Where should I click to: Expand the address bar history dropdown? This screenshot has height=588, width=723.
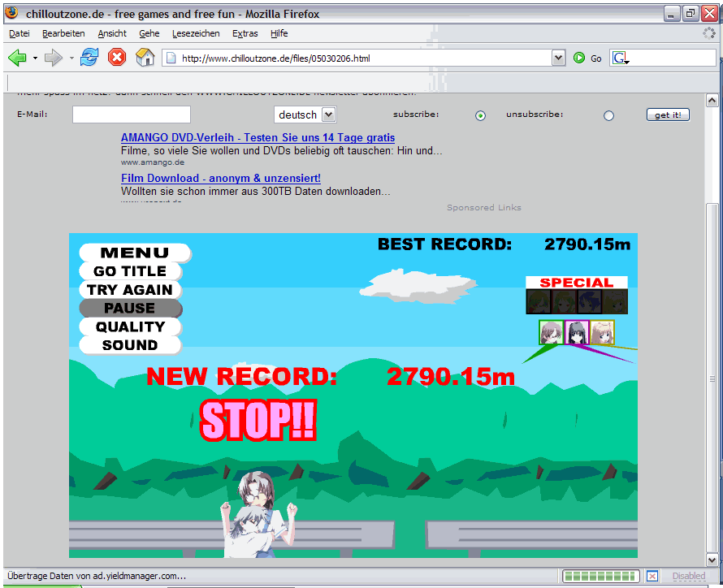point(558,58)
